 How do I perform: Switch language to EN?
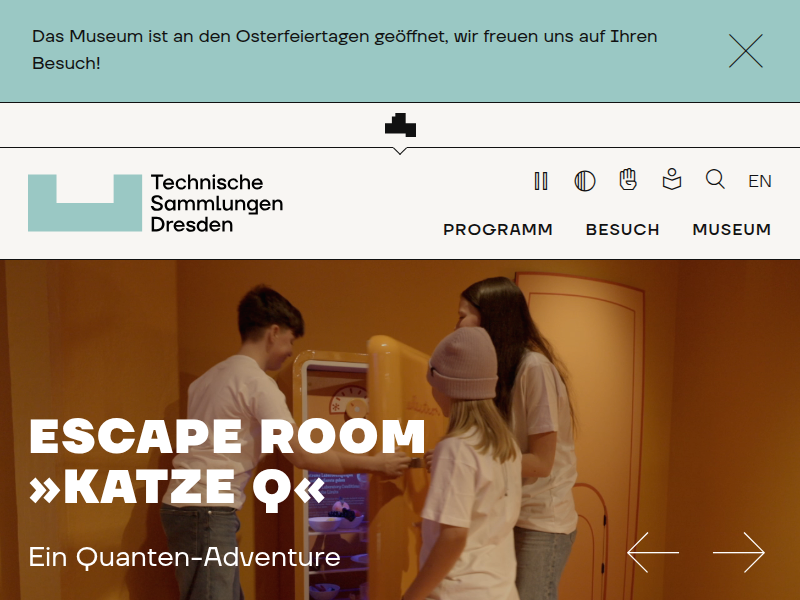click(x=760, y=181)
